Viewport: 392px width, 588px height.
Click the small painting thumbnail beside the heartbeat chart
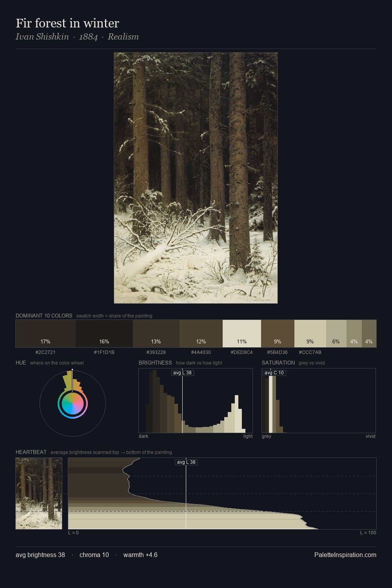pyautogui.click(x=39, y=494)
